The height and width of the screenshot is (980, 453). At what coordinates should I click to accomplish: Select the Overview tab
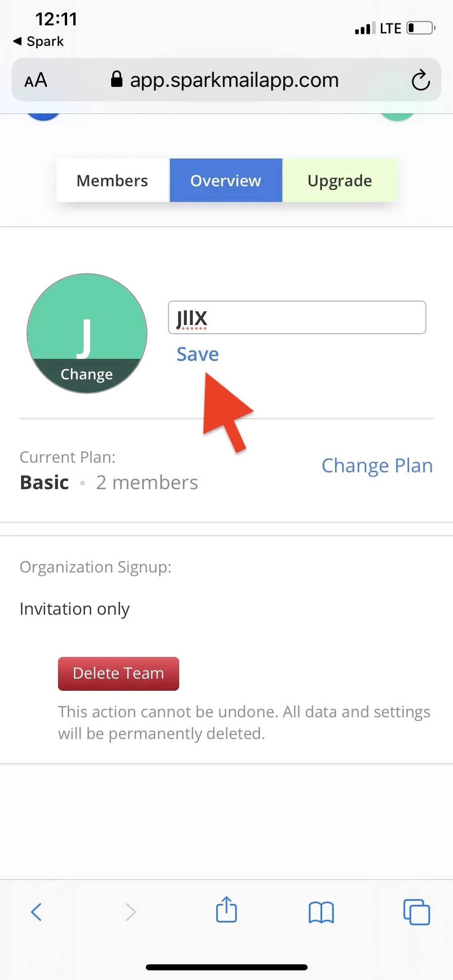(x=226, y=180)
